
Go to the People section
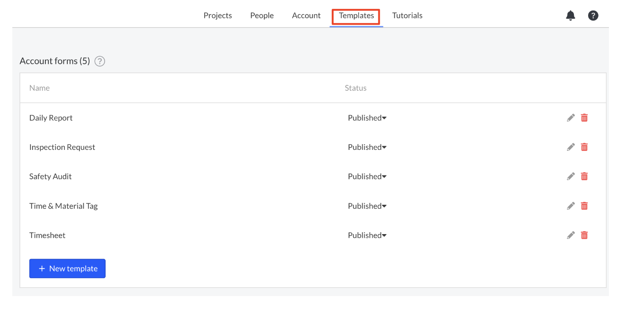[x=262, y=15]
